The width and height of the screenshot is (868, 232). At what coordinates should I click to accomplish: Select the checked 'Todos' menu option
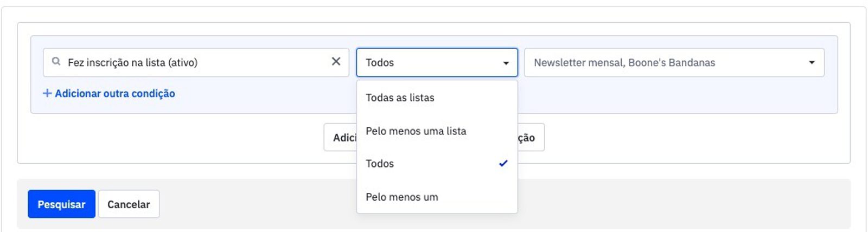pyautogui.click(x=380, y=163)
